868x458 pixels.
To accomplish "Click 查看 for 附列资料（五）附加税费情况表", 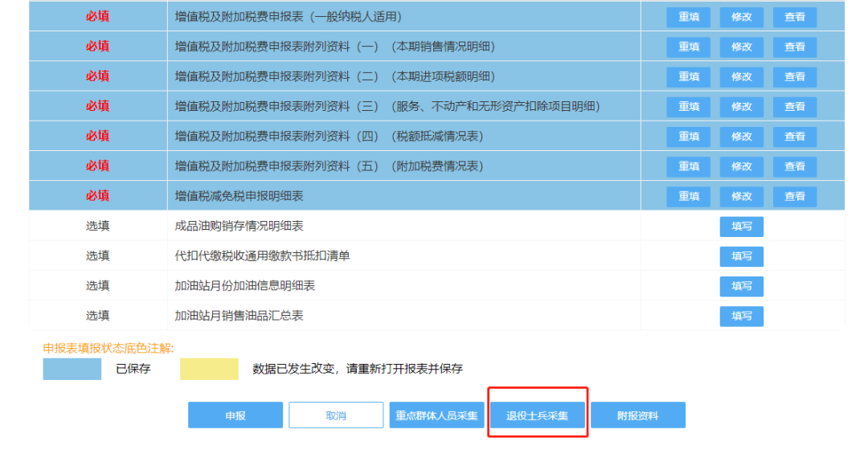I will pyautogui.click(x=794, y=166).
